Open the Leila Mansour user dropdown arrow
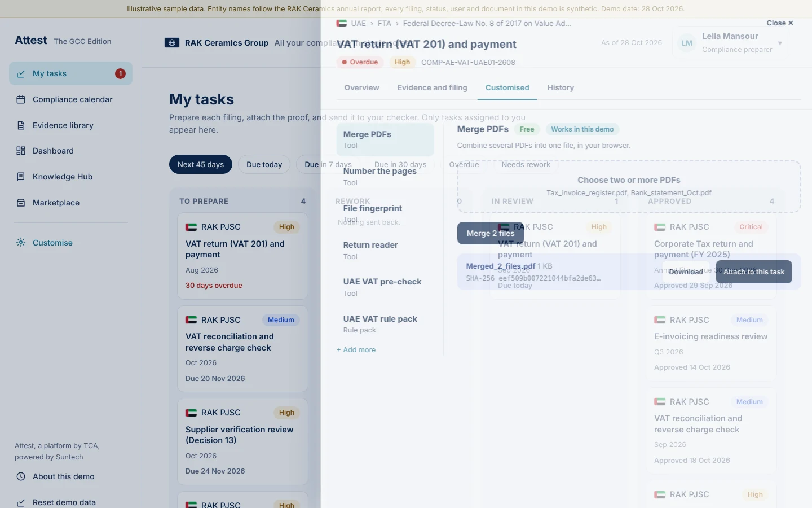Screen dimensions: 812x508 [x=780, y=43]
